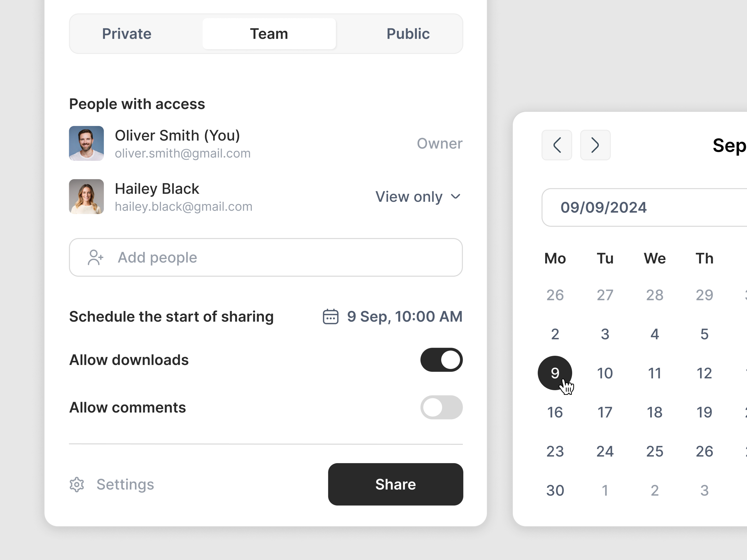Screen dimensions: 747x560
Task: Click the Th weekday header
Action: (x=705, y=259)
